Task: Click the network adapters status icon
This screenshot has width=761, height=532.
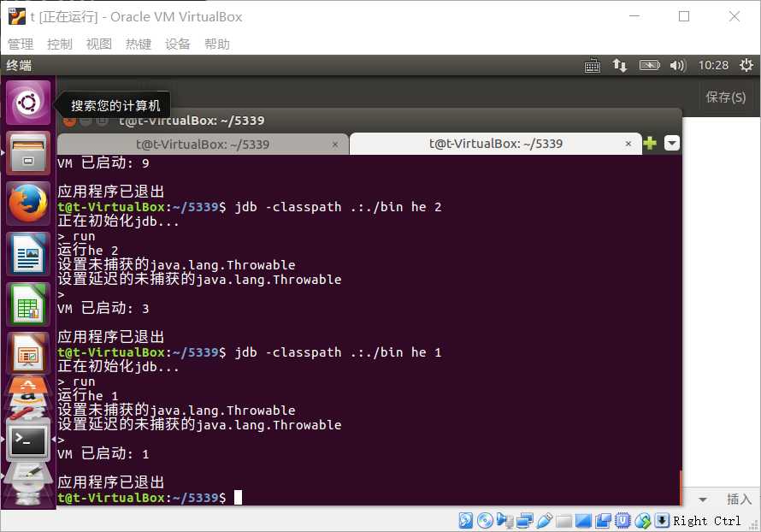Action: 525,520
